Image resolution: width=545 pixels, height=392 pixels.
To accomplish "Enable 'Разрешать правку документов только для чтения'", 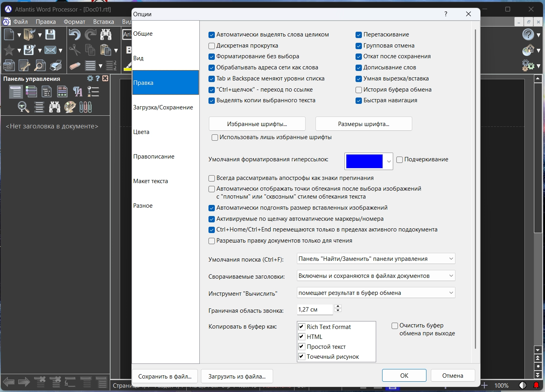I will 212,241.
